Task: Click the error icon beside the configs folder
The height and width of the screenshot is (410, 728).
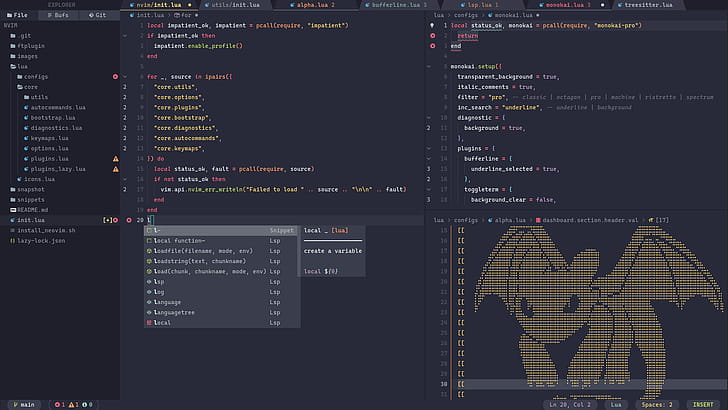Action: pos(115,76)
